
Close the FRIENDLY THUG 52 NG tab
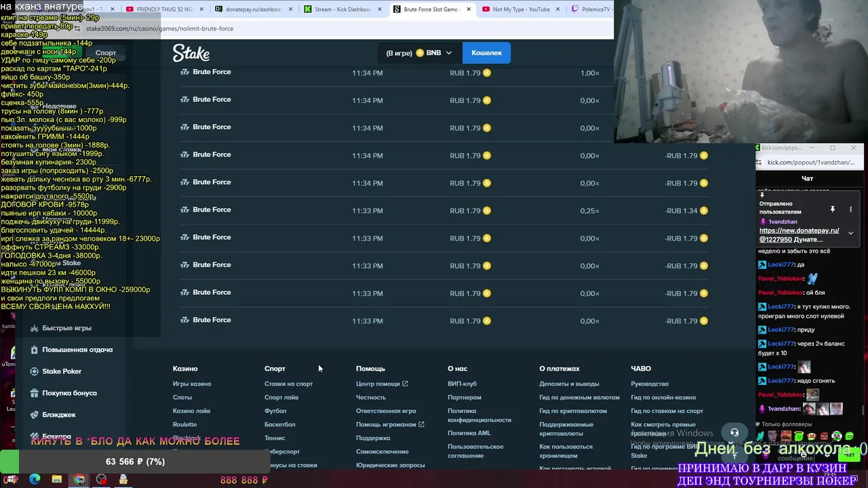pos(201,9)
